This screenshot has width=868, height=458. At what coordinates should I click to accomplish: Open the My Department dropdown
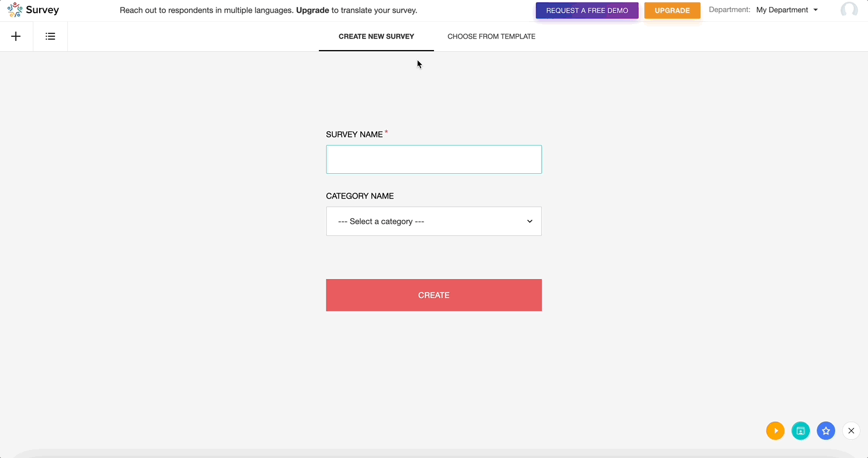787,10
